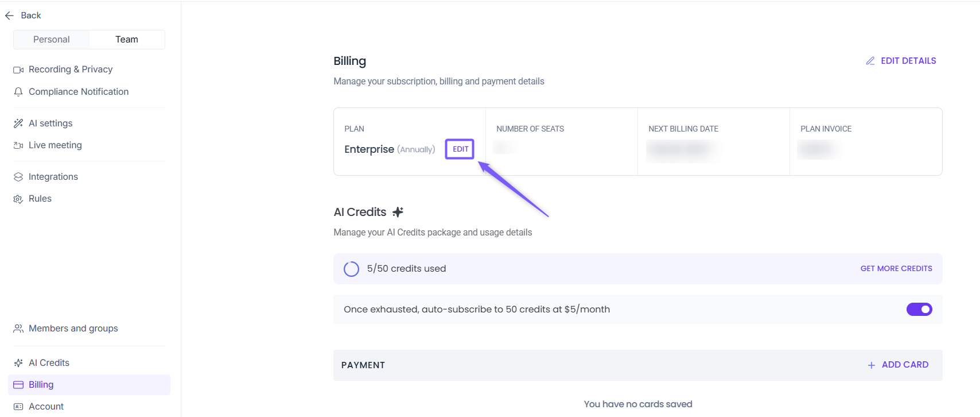Screen dimensions: 980x417
Task: Click the Recording & Privacy camera icon
Action: pyautogui.click(x=18, y=69)
